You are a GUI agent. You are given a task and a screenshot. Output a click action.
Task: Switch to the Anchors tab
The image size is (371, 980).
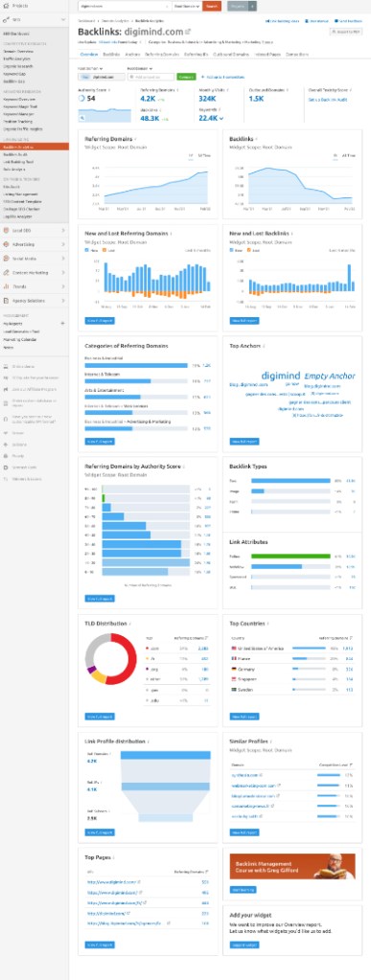pos(132,55)
